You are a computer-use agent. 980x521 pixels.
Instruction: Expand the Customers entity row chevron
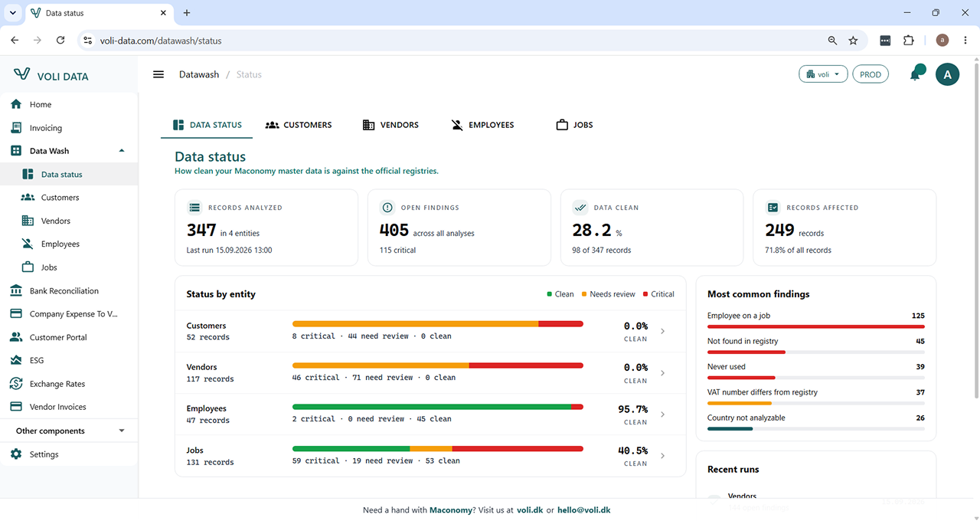(663, 332)
